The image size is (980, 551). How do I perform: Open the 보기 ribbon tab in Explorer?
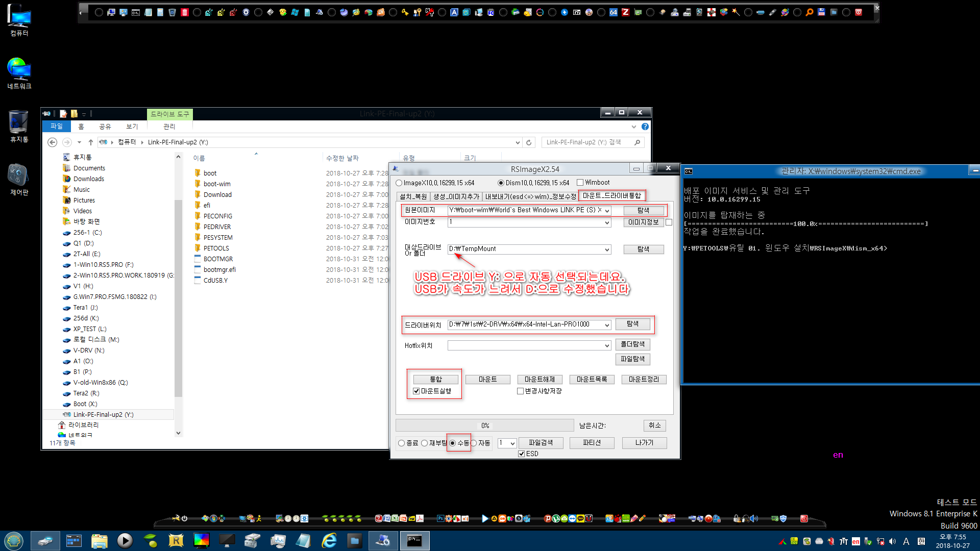(132, 127)
